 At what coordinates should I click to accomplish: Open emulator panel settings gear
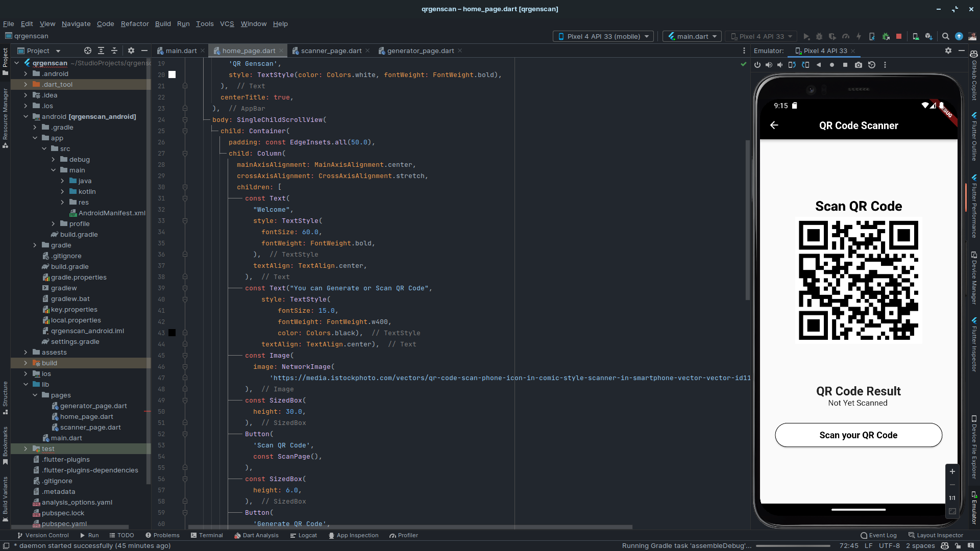click(x=948, y=51)
